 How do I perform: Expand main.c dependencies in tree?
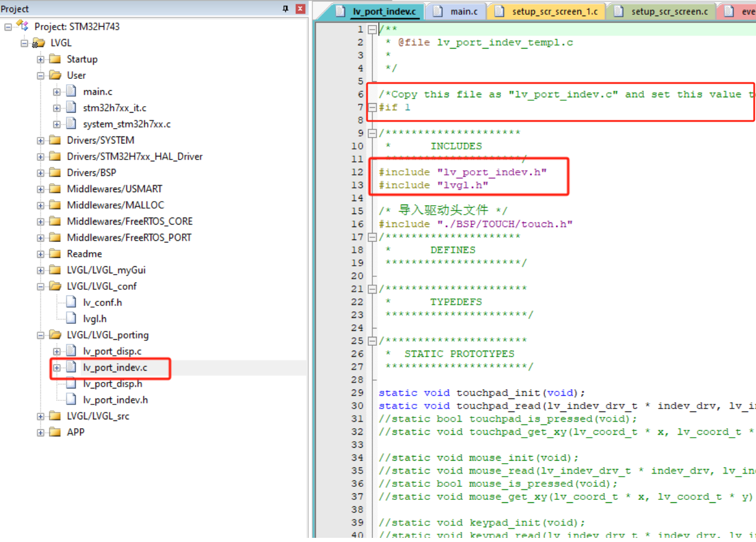coord(57,92)
